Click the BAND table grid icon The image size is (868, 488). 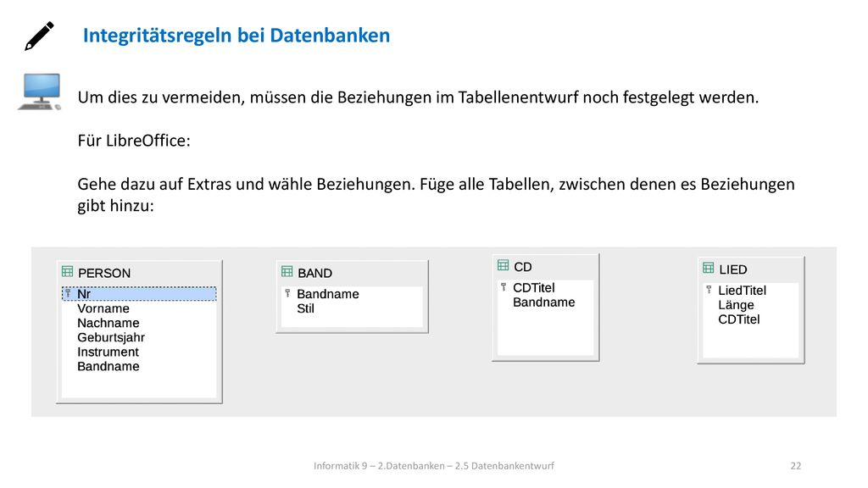[287, 271]
